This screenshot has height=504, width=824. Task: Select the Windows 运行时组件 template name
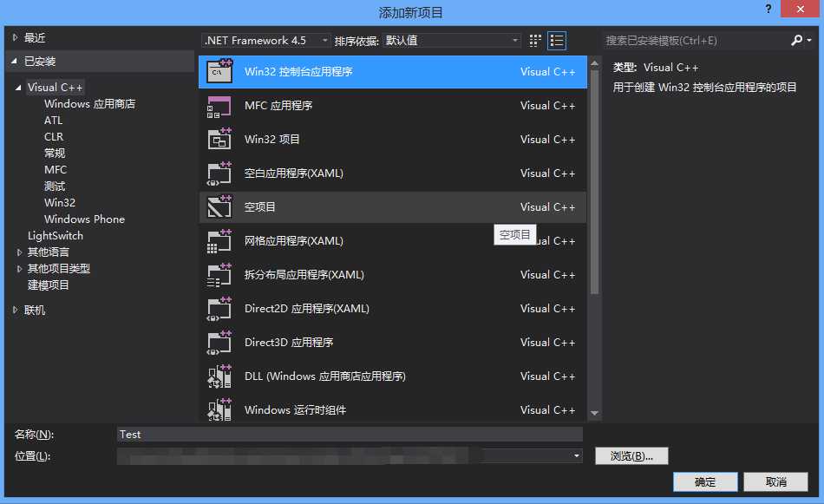tap(295, 410)
